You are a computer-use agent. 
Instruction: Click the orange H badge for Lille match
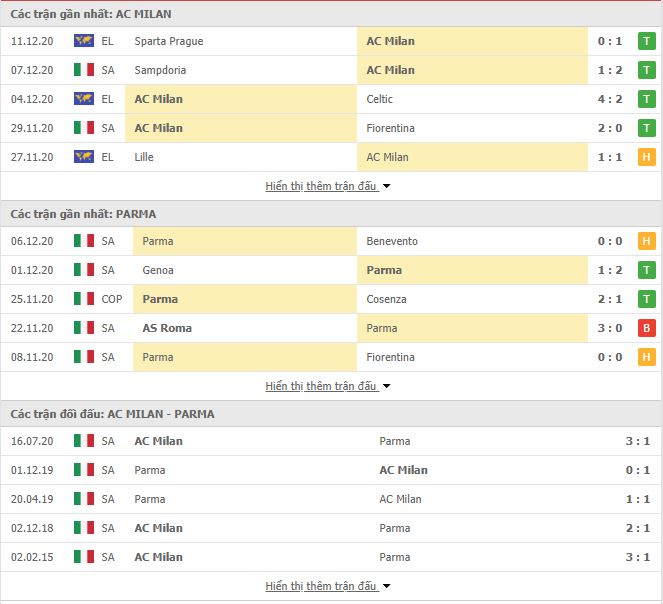647,157
